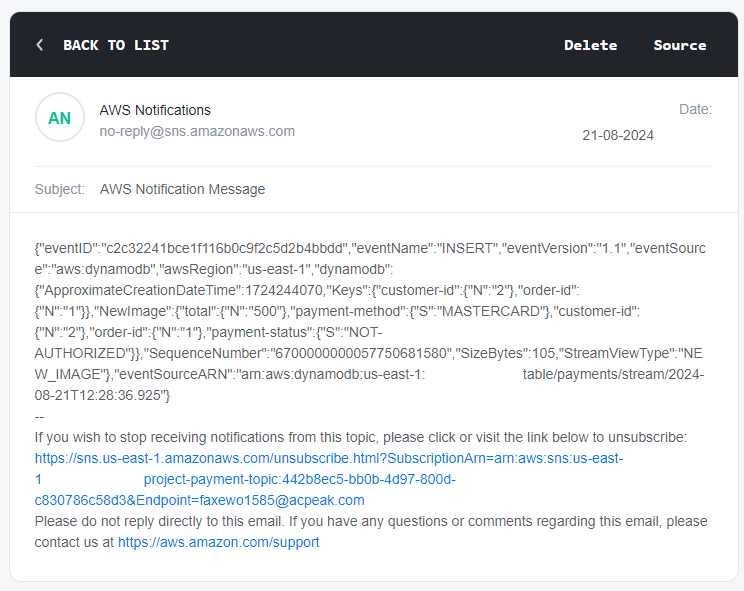Click the no-reply@sns.amazonaws.com address
Screen dimensions: 744x591
pos(197,131)
